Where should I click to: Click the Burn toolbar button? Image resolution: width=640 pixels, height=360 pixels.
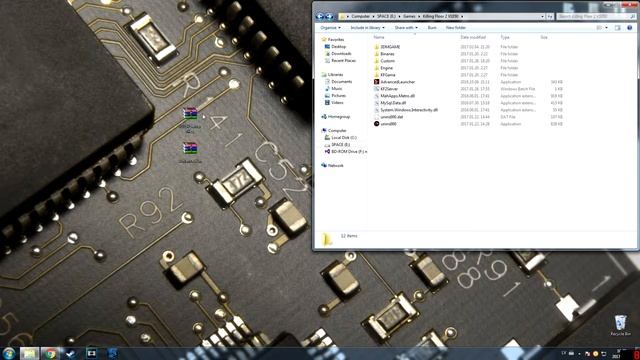coord(432,28)
